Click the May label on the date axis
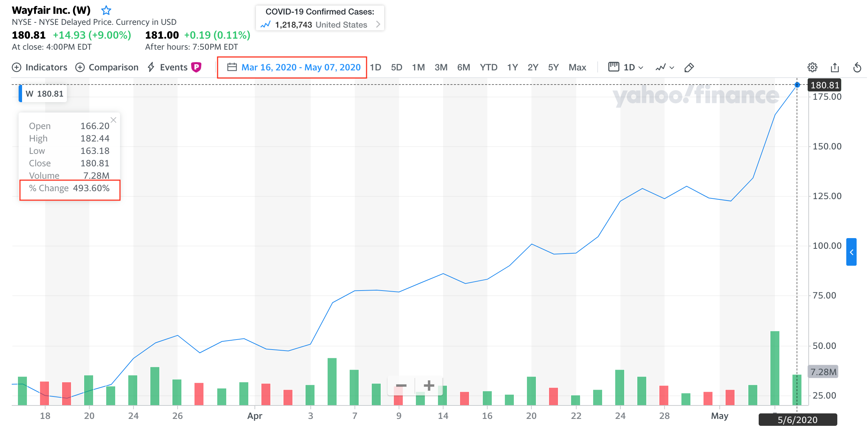The height and width of the screenshot is (441, 868). point(720,416)
